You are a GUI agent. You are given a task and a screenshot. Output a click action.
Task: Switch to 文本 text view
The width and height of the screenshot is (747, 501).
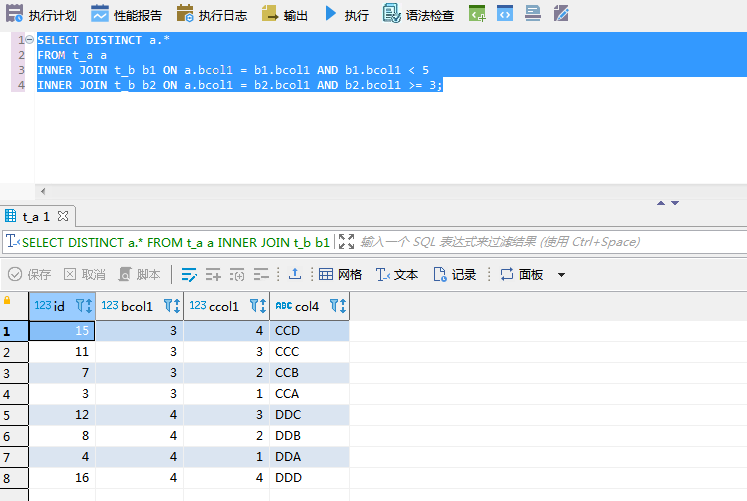[x=397, y=274]
